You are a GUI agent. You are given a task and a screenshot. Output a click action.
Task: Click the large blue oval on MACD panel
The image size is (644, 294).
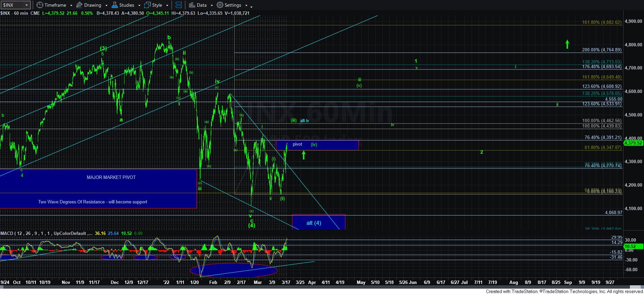234,270
